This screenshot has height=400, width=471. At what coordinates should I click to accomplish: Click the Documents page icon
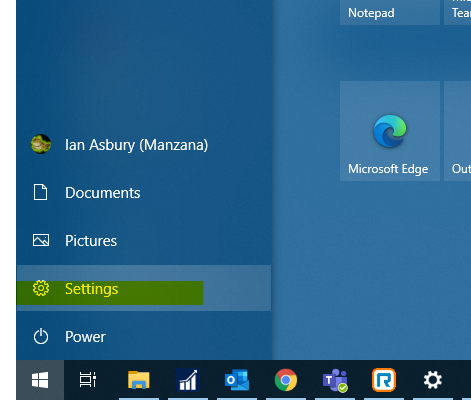coord(40,192)
